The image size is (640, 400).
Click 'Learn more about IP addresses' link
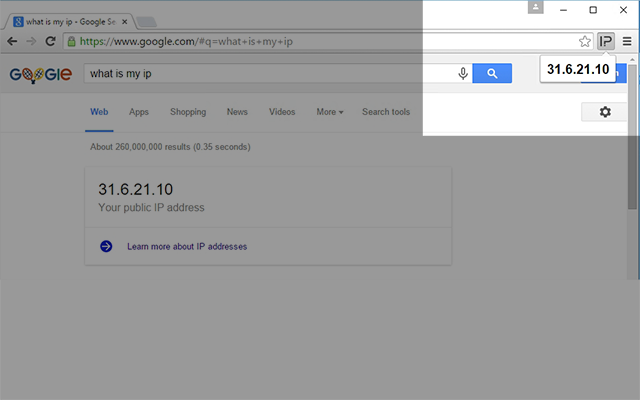pos(187,247)
